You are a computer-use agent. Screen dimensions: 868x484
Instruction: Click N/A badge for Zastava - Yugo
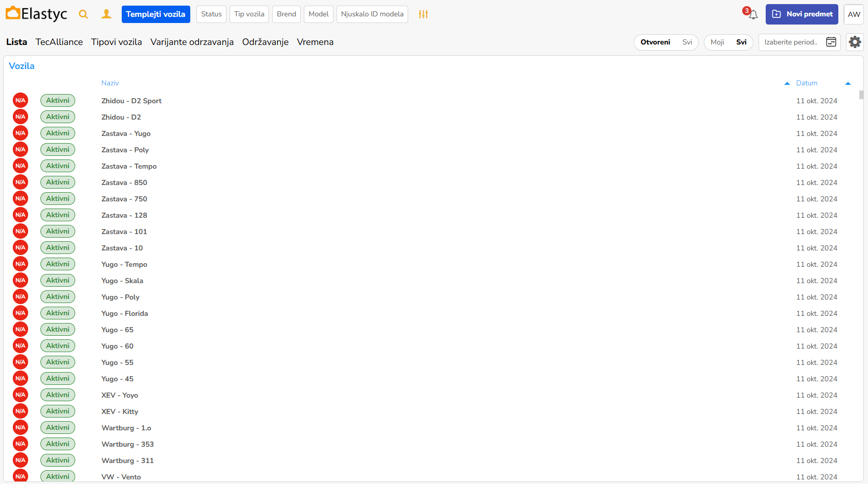[x=20, y=133]
